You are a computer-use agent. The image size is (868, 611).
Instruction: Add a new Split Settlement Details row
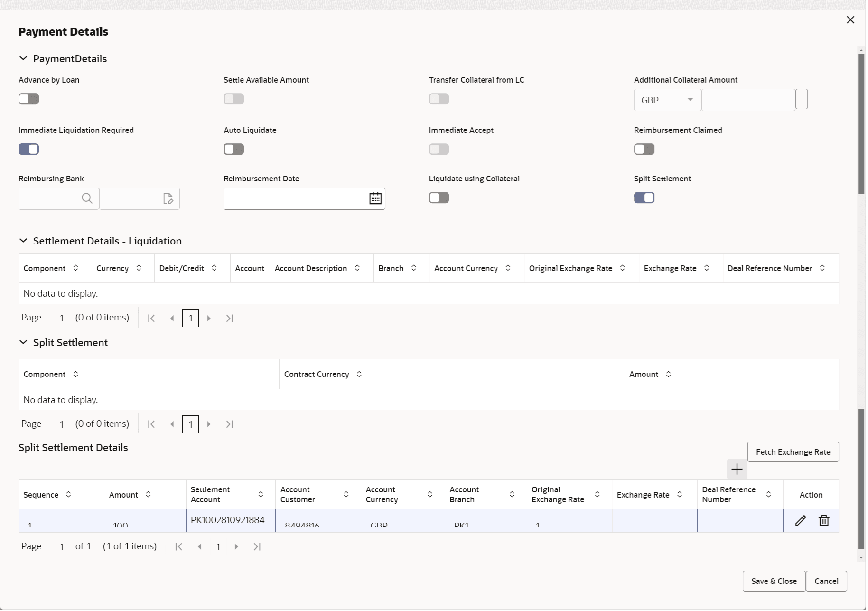click(x=737, y=469)
